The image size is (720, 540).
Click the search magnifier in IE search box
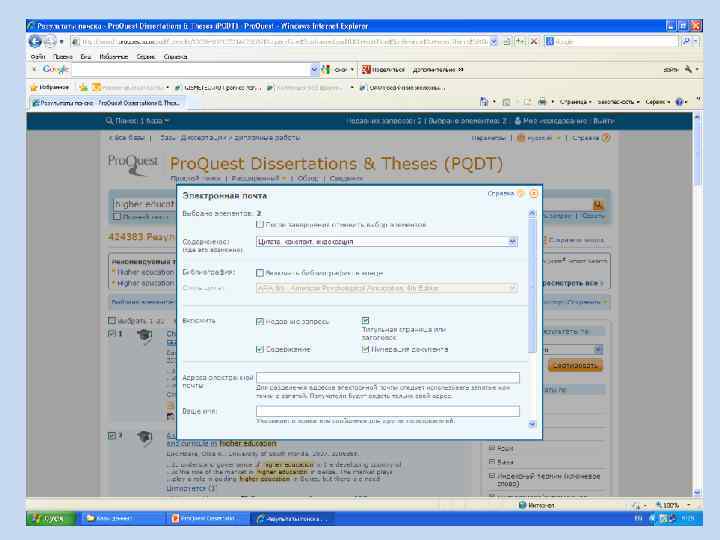pyautogui.click(x=686, y=41)
